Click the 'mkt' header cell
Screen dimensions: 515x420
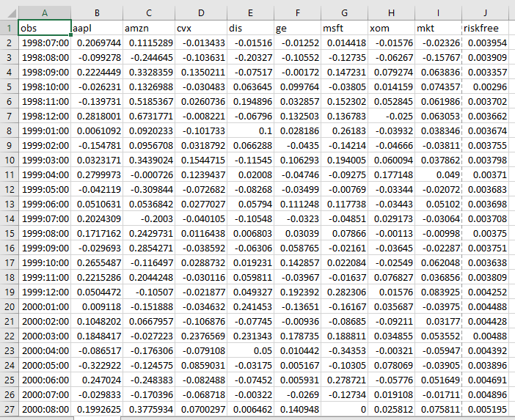[x=438, y=28]
